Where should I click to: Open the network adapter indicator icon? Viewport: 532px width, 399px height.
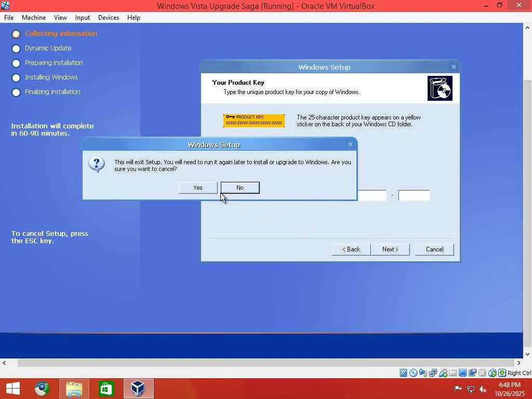433,373
